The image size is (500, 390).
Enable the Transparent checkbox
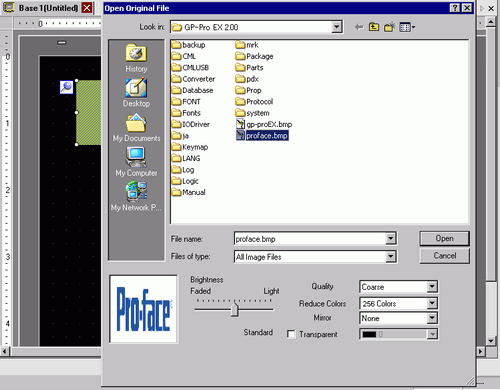pos(291,334)
